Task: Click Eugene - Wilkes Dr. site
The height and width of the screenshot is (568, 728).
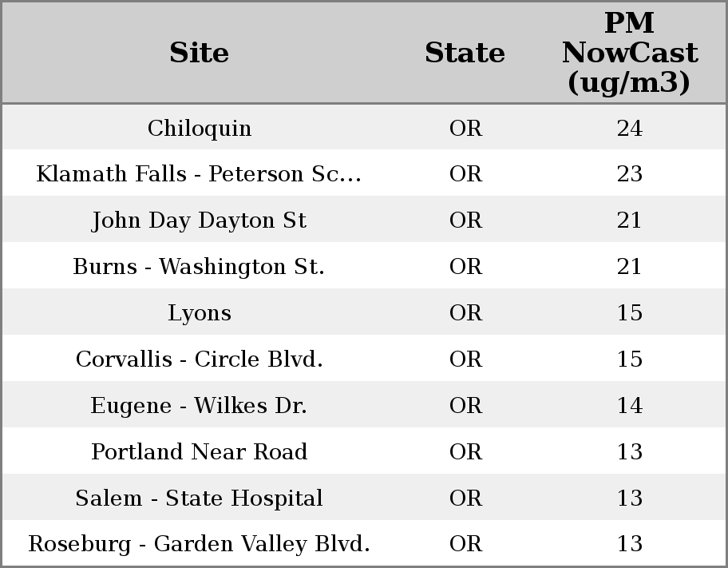Action: [x=199, y=406]
